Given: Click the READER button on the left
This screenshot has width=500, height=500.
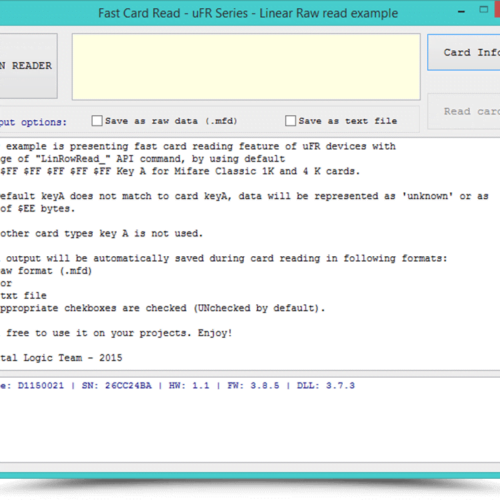Looking at the screenshot, I should (28, 66).
